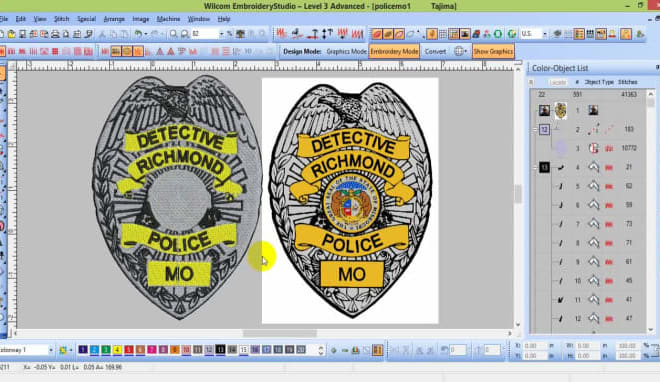This screenshot has height=382, width=660.
Task: Toggle the Show stitches icon
Action: coord(388,34)
